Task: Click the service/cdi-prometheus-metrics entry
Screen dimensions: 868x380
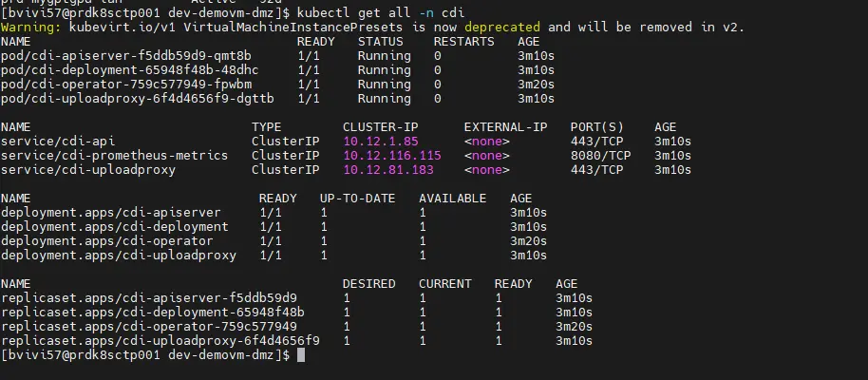Action: coord(115,156)
